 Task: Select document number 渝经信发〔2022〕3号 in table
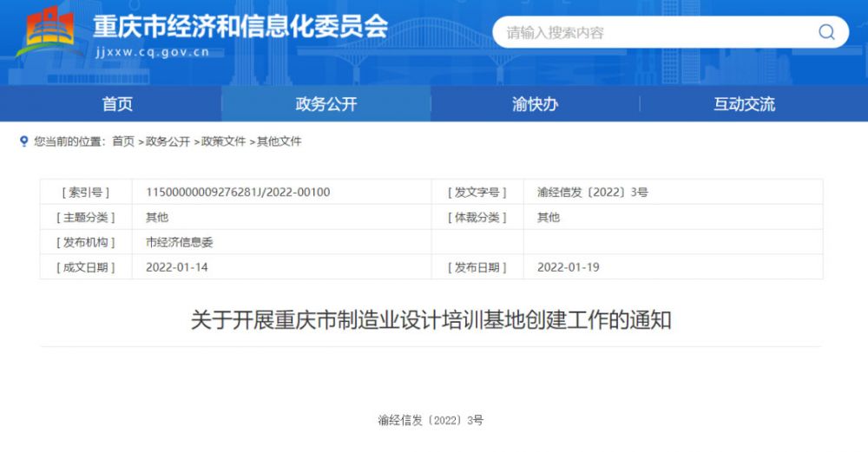(592, 192)
